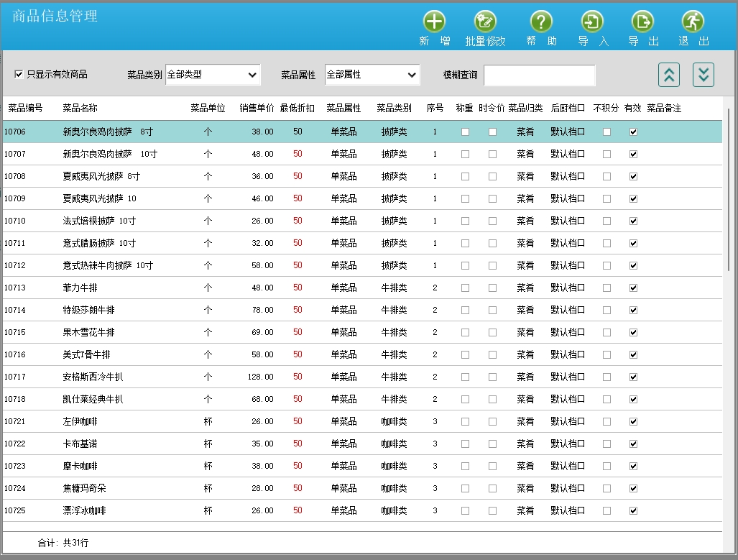Click the 菜品编号 column header

point(25,109)
